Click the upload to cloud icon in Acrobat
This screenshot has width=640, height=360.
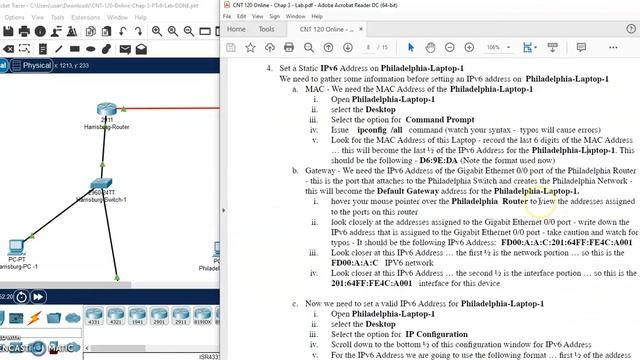[270, 48]
